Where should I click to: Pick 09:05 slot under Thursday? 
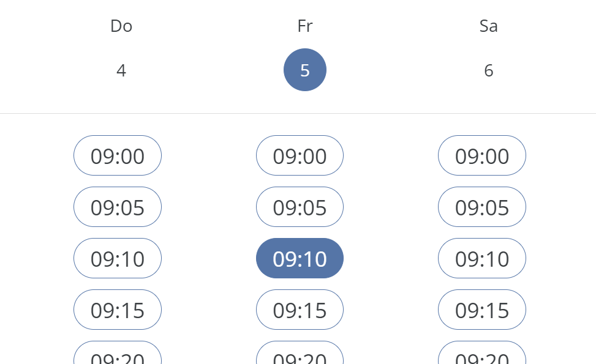(118, 207)
